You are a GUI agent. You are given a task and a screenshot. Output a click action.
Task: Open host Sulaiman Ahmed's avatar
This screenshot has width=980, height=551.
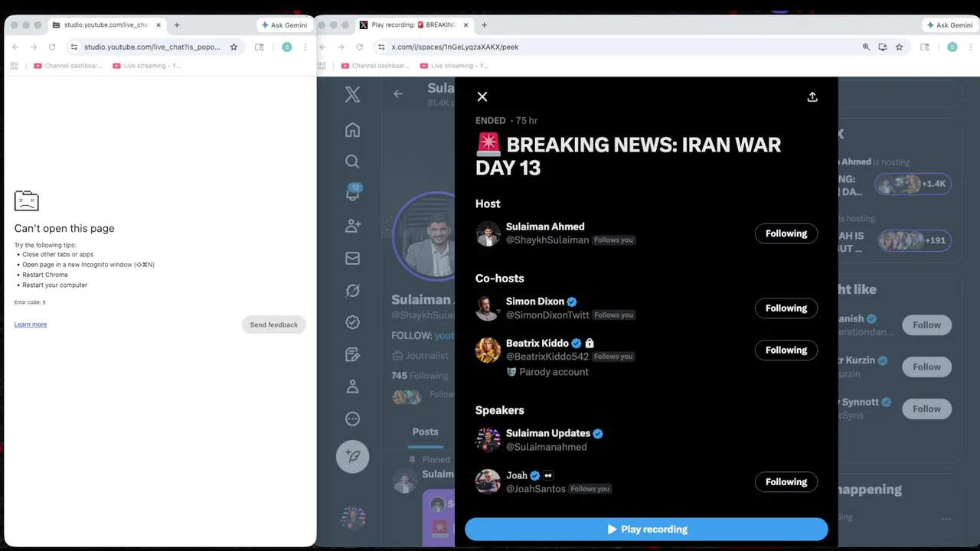click(x=488, y=233)
